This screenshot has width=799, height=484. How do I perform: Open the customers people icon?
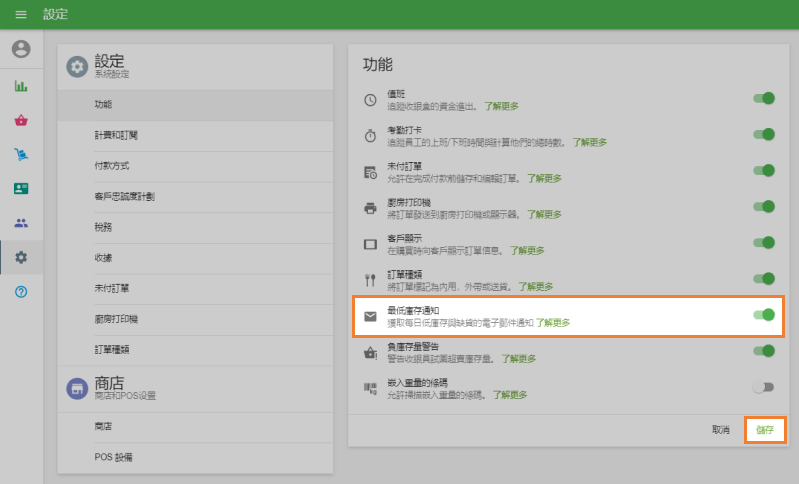pyautogui.click(x=21, y=223)
